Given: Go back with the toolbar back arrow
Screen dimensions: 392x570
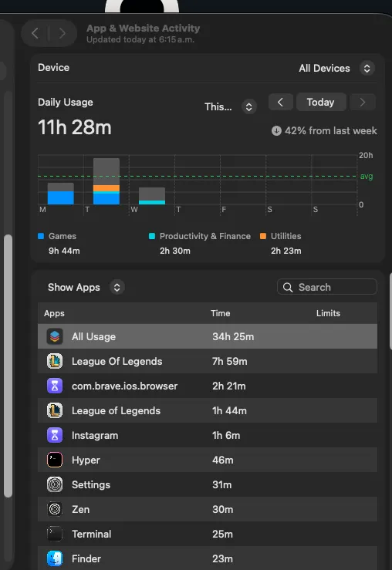Looking at the screenshot, I should coord(35,33).
